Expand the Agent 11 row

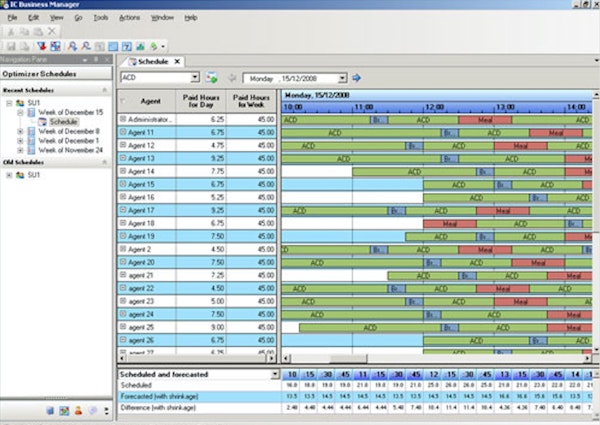tap(124, 132)
